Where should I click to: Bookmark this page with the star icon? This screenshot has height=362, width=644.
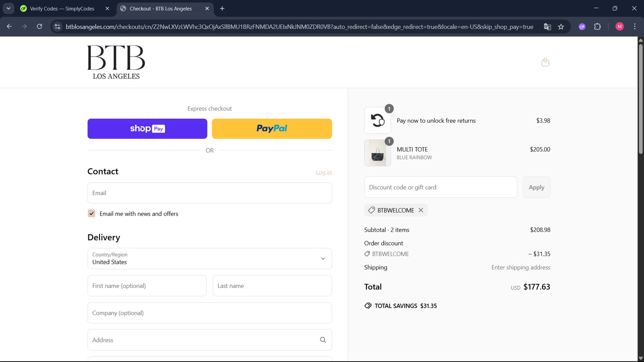tap(561, 27)
